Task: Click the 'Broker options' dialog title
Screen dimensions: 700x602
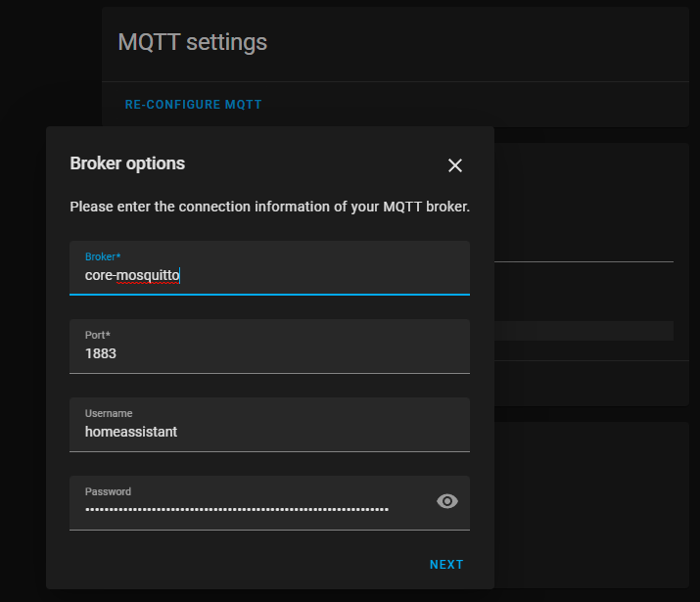Action: coord(127,163)
